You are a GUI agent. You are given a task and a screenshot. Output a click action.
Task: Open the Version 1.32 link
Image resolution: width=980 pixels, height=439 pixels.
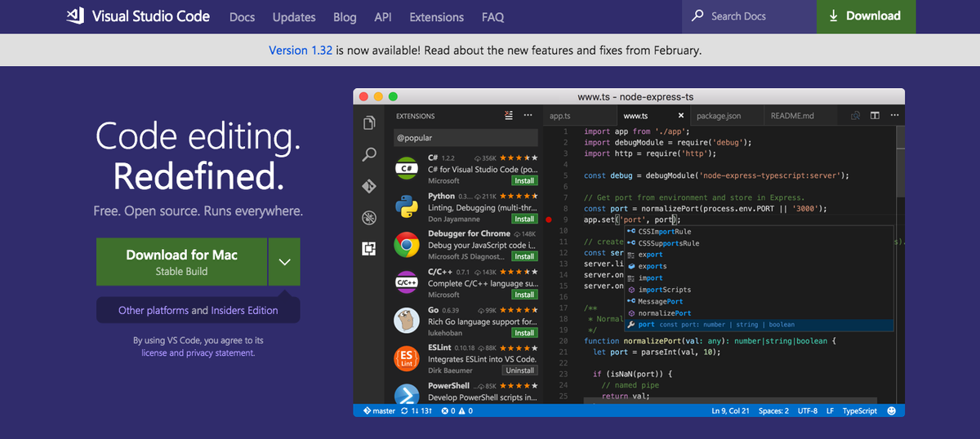pos(301,50)
